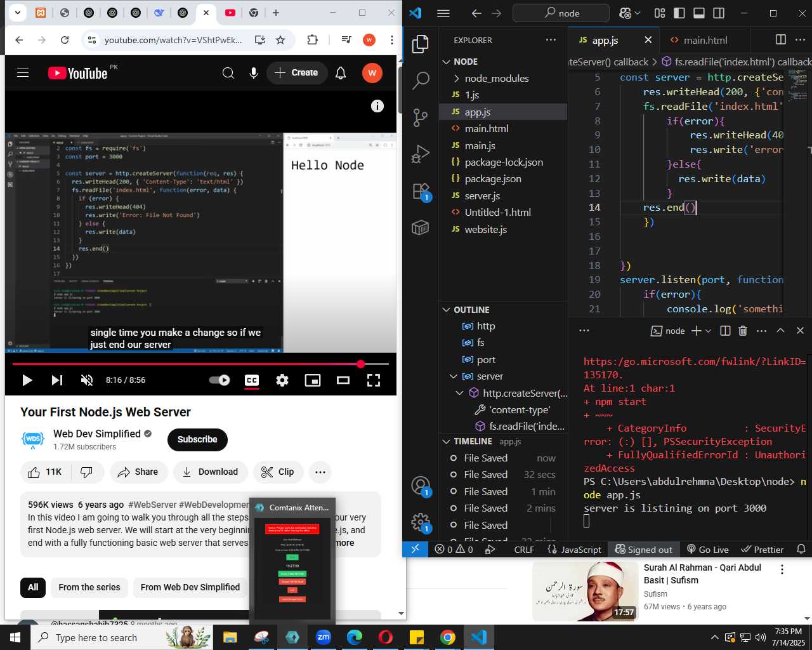Click Windows taskbar search box
The image size is (812, 650).
[122, 637]
